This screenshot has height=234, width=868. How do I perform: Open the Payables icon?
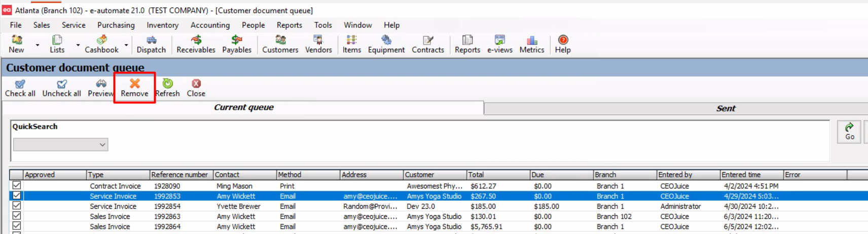[237, 44]
